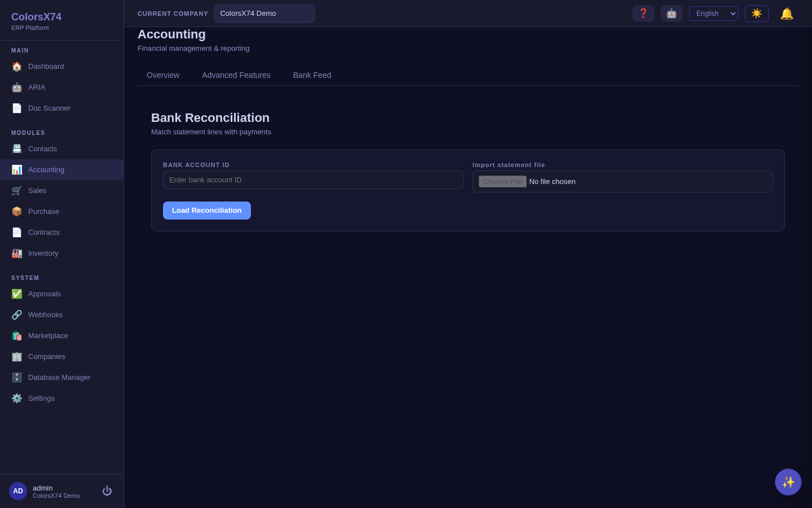Go to Database Manager page
The height and width of the screenshot is (508, 812).
click(62, 378)
